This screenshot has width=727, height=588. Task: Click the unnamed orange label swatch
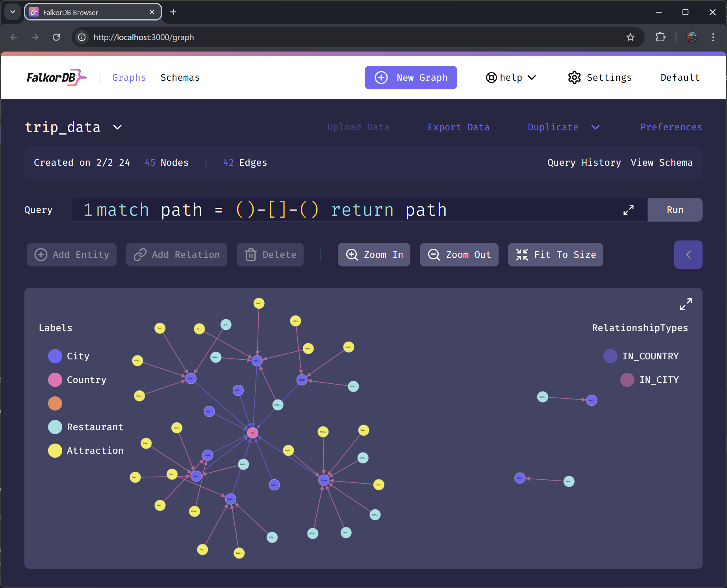click(x=55, y=403)
